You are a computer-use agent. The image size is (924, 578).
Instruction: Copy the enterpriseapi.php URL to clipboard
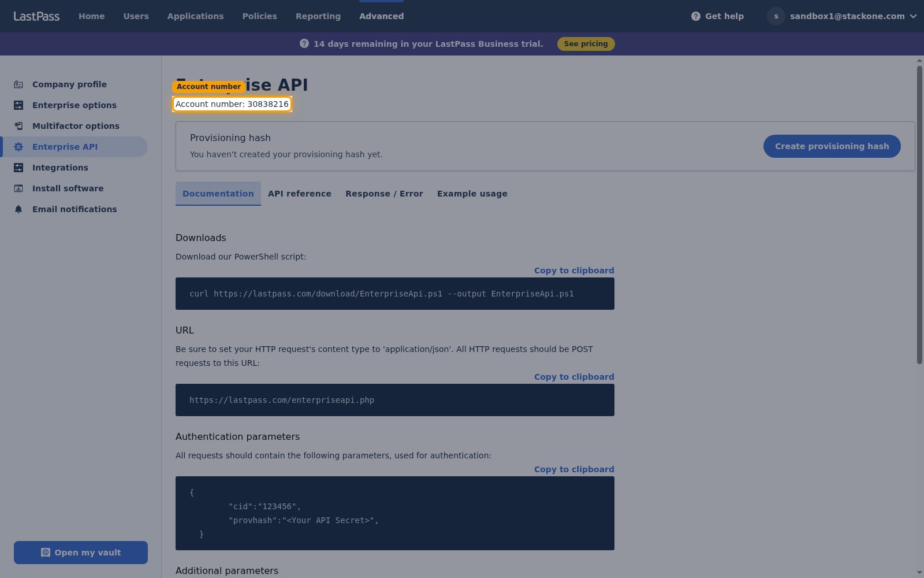[574, 377]
